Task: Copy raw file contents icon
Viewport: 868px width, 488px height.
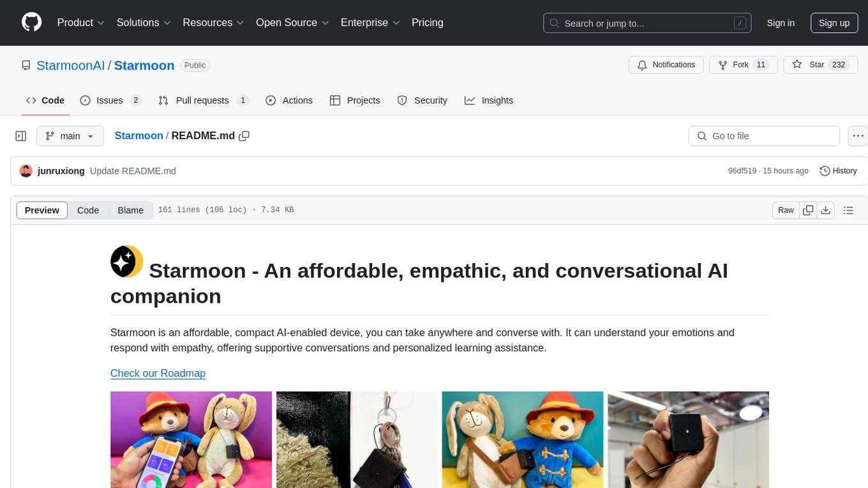Action: point(808,210)
